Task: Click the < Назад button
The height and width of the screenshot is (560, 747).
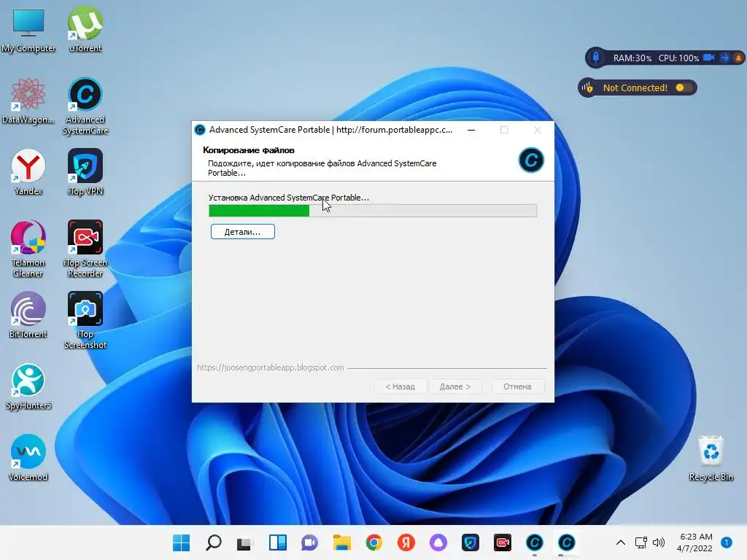Action: pos(400,386)
